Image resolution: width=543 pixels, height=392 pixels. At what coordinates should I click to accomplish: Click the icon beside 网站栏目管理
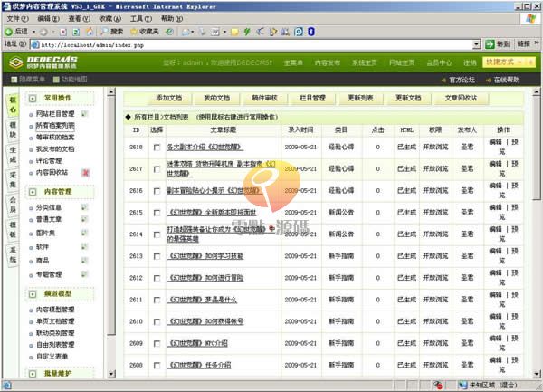click(x=85, y=113)
